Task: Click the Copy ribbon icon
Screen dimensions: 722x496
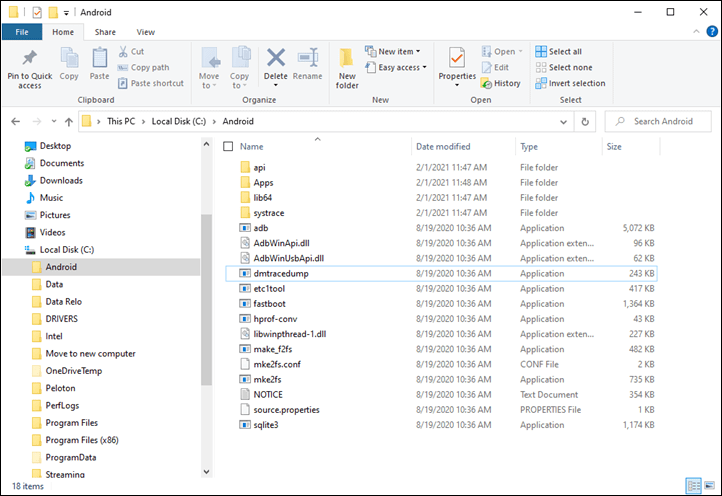Action: click(69, 58)
